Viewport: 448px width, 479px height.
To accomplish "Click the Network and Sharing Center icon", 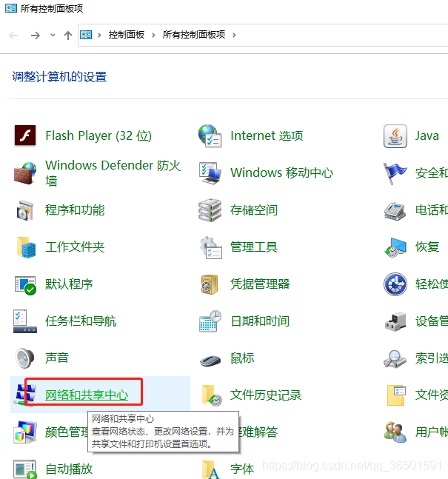I will point(25,395).
